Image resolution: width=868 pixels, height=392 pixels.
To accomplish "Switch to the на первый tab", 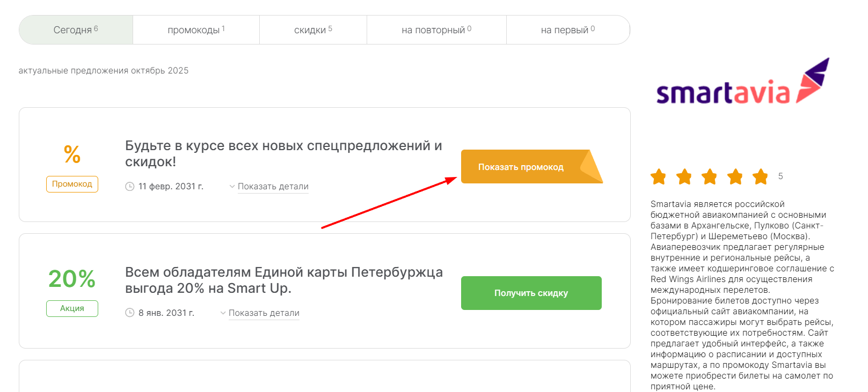I will [568, 30].
